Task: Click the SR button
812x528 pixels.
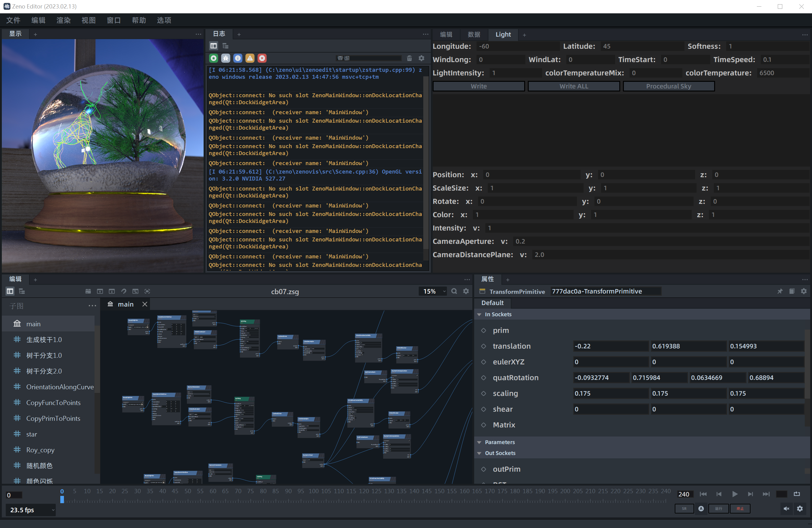Action: (x=684, y=509)
